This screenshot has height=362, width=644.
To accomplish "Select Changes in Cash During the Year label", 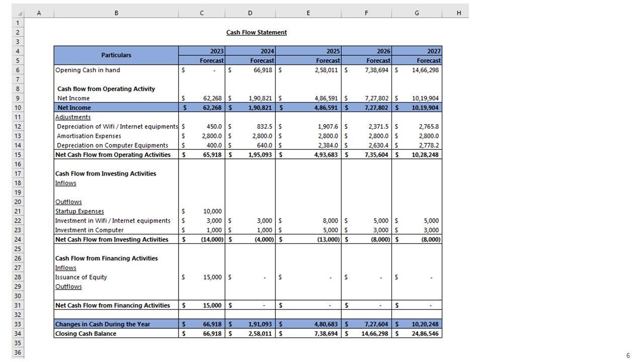I will click(x=102, y=324).
